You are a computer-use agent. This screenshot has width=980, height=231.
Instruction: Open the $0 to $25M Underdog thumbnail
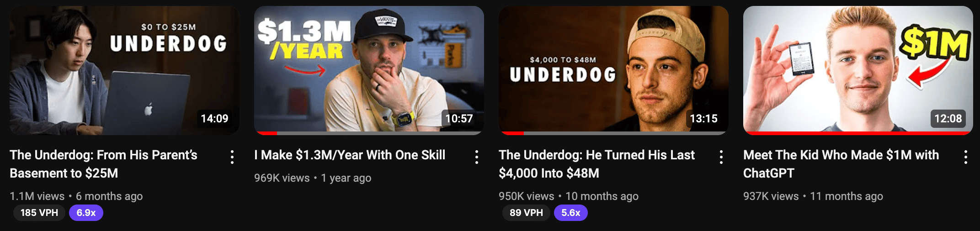124,70
